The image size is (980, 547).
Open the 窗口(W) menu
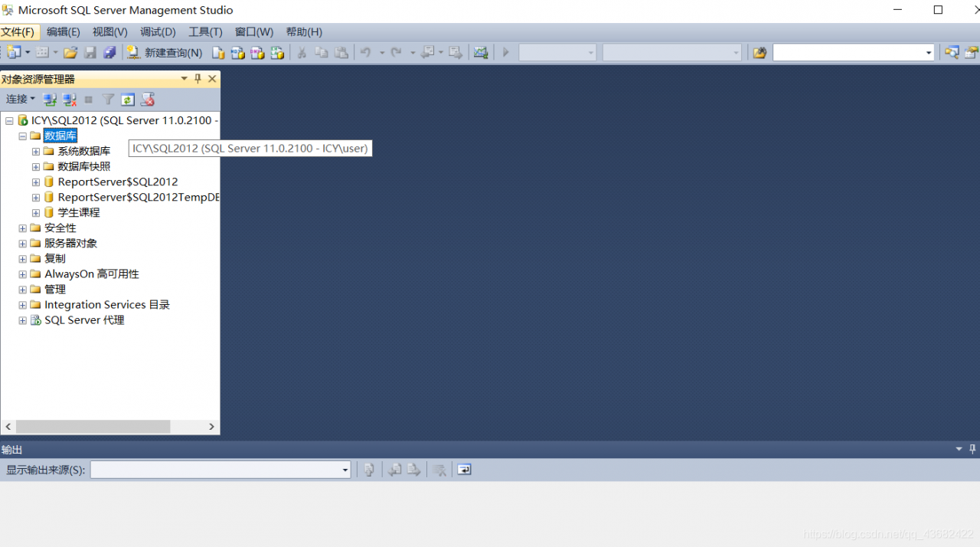click(254, 31)
